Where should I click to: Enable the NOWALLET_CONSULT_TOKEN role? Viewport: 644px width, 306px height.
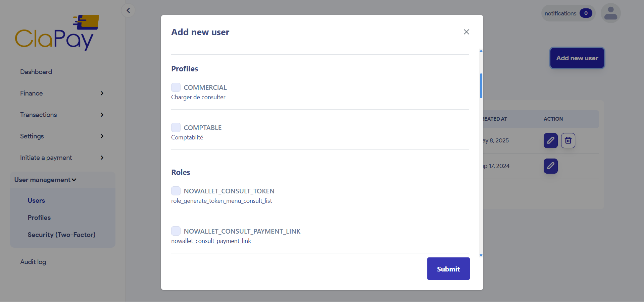[x=176, y=190]
